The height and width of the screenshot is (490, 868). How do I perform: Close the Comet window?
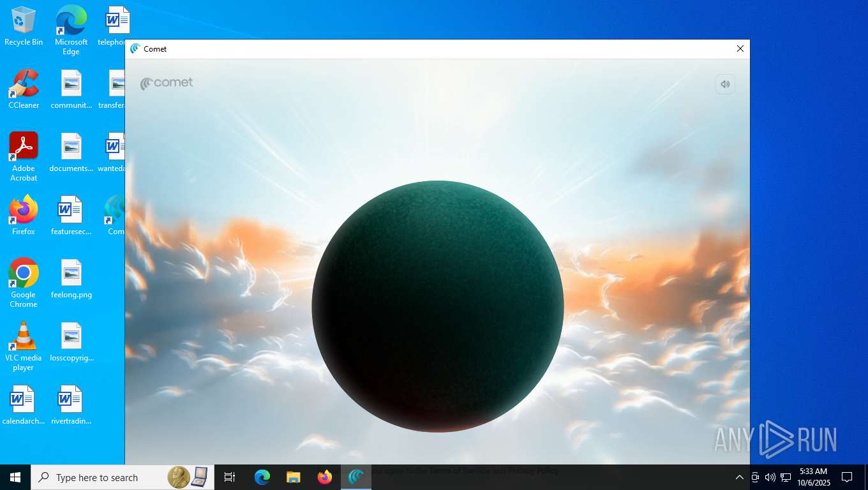coord(740,48)
